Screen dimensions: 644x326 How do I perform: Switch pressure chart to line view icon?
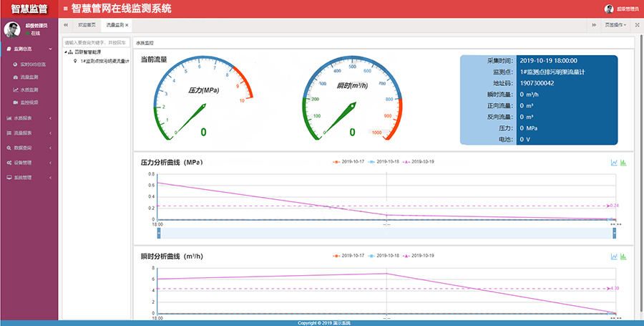614,163
